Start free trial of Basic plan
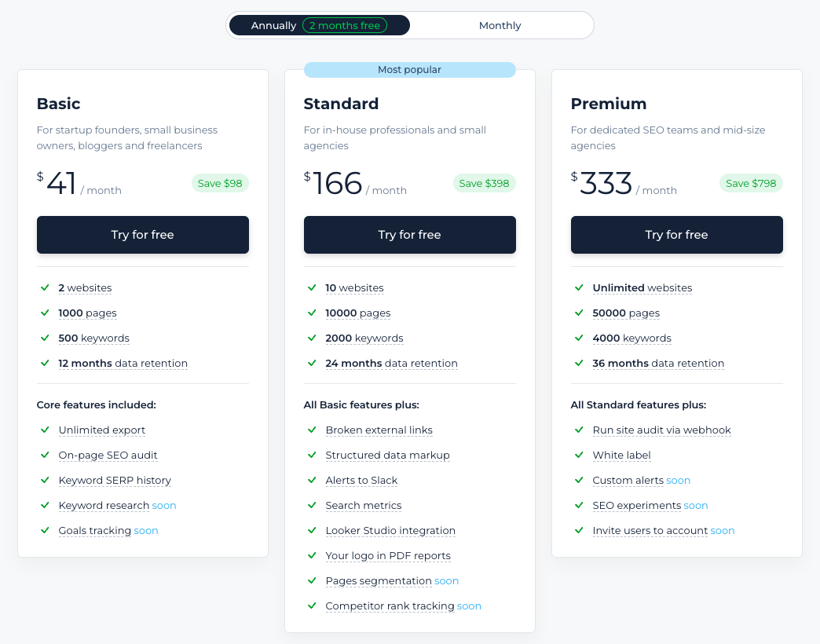Viewport: 820px width, 644px height. [x=142, y=235]
